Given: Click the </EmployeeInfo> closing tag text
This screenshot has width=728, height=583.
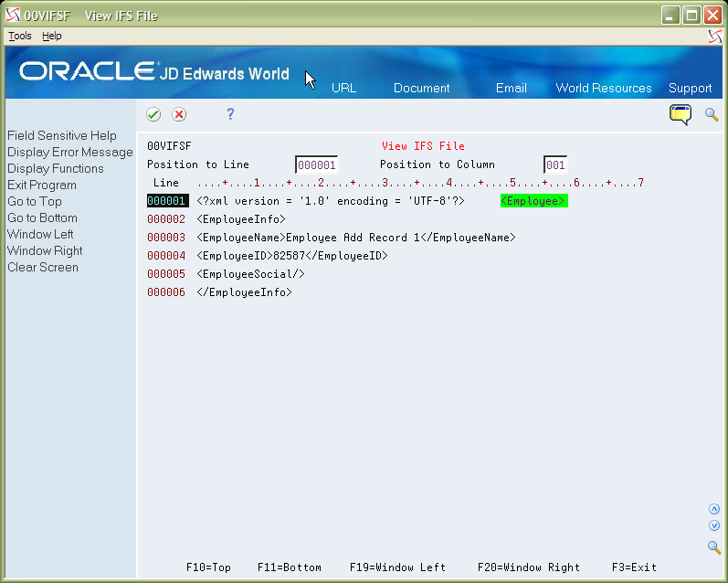Looking at the screenshot, I should click(x=244, y=292).
